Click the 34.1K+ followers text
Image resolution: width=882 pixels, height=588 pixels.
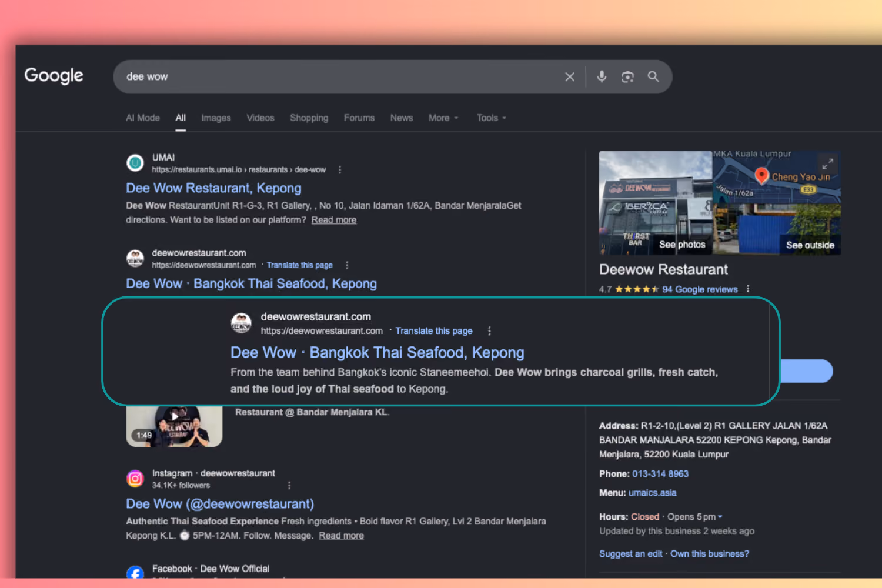[x=181, y=486]
